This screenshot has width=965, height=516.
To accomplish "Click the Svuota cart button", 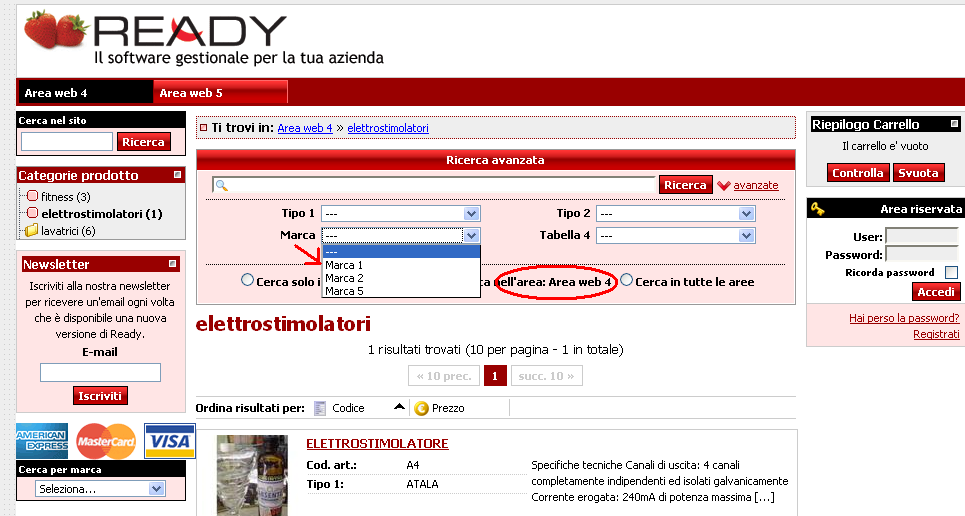I will [918, 173].
